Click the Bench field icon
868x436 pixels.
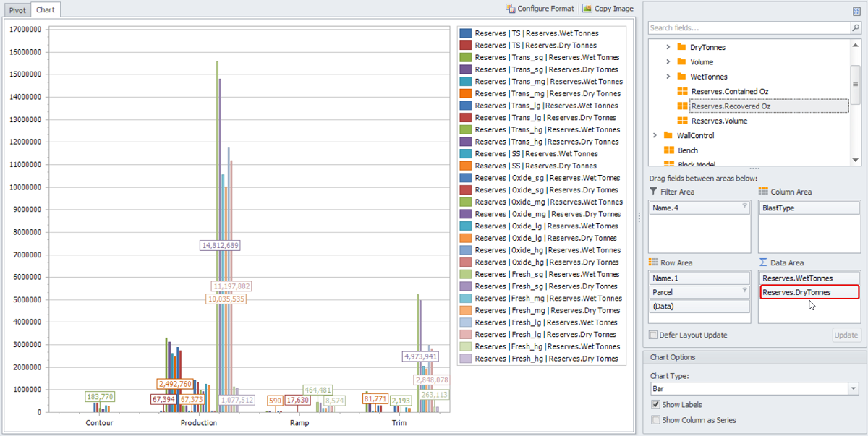[x=669, y=150]
